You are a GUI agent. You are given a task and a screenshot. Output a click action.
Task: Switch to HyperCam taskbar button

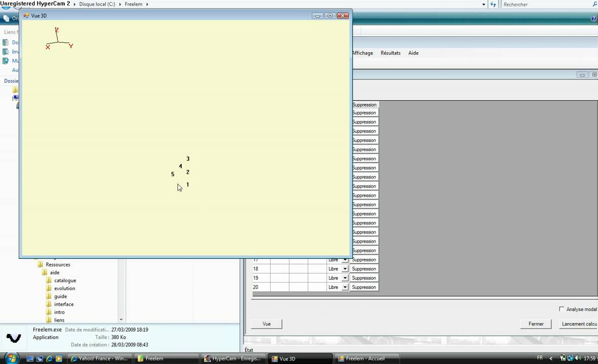(x=233, y=358)
